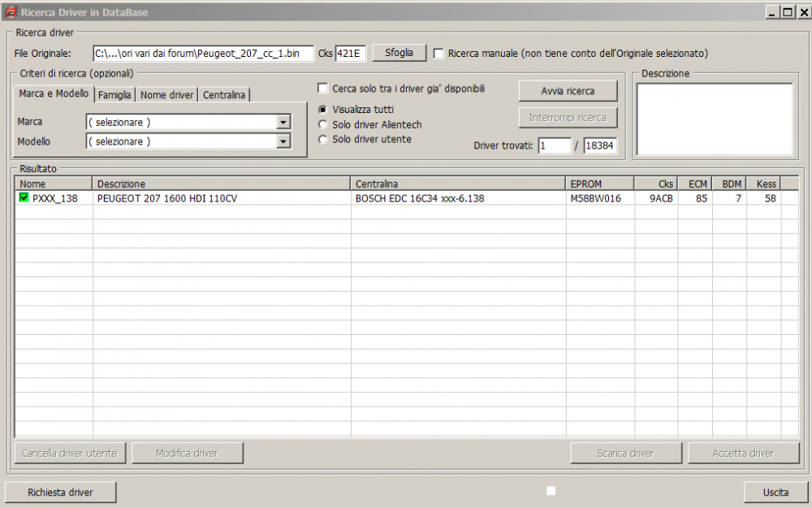Switch to the Famiglia tab
The height and width of the screenshot is (508, 812).
(x=114, y=95)
